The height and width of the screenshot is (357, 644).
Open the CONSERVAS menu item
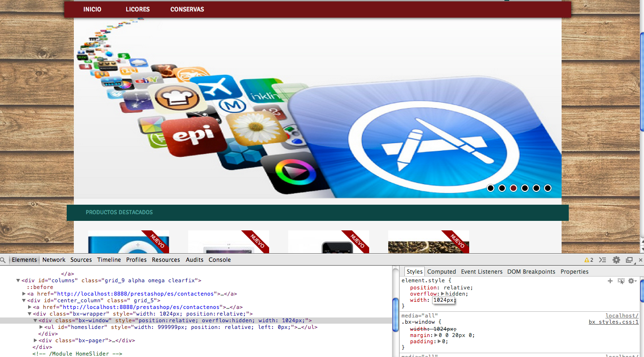187,10
